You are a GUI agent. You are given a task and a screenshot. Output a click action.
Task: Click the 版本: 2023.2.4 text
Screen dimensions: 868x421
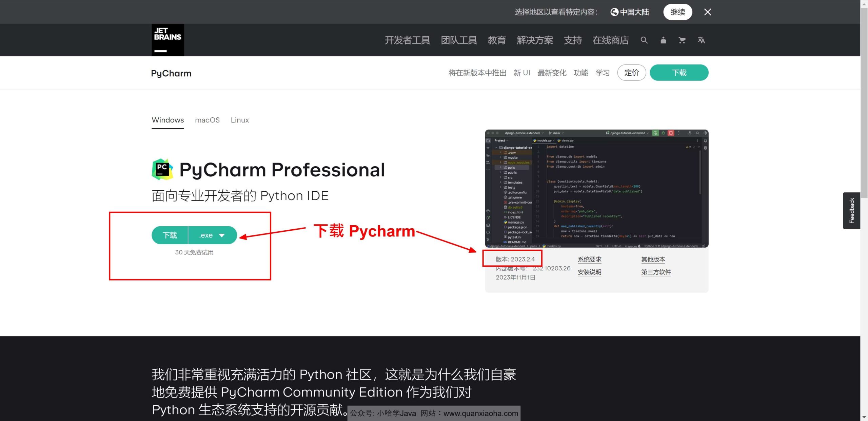tap(515, 259)
